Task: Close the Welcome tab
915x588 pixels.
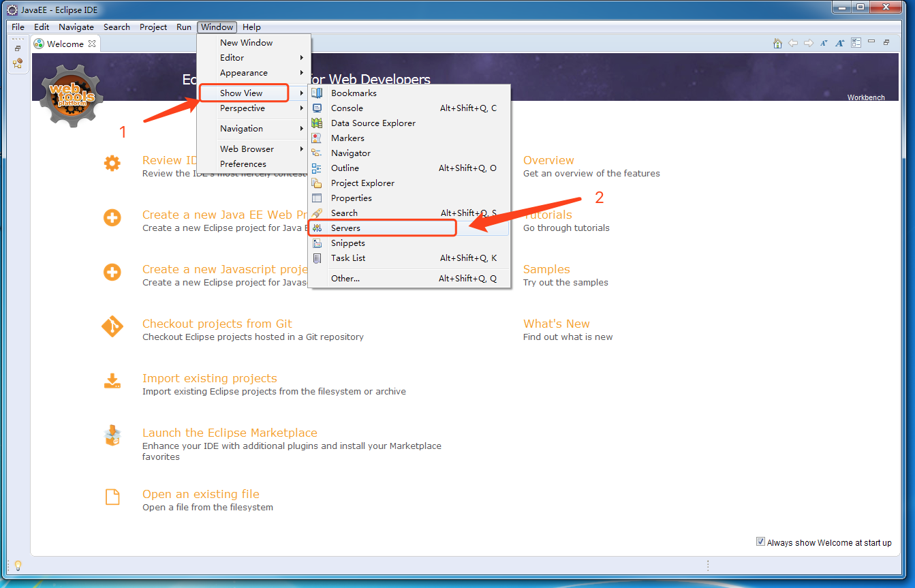Action: [x=92, y=44]
